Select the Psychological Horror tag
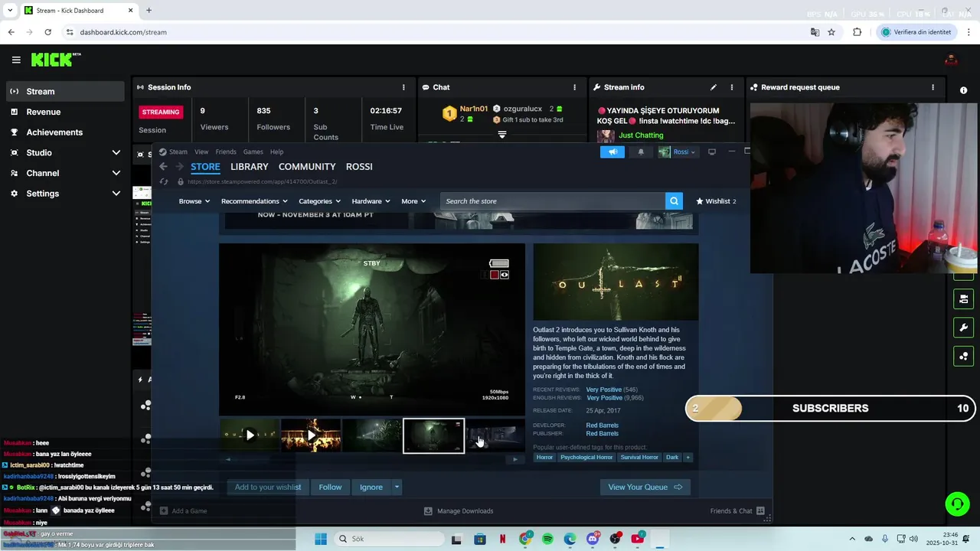This screenshot has width=980, height=551. [x=586, y=458]
